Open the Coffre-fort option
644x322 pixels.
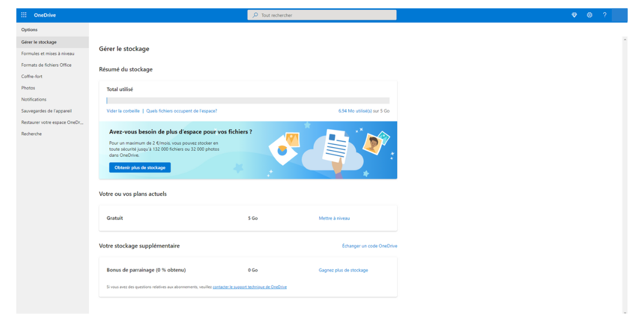[53, 76]
